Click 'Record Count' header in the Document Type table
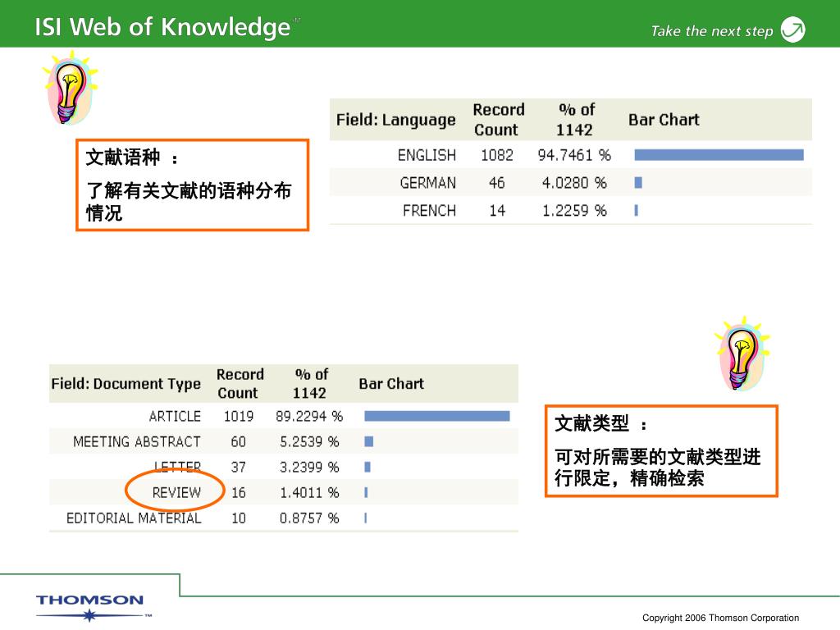840x630 pixels. pos(240,384)
